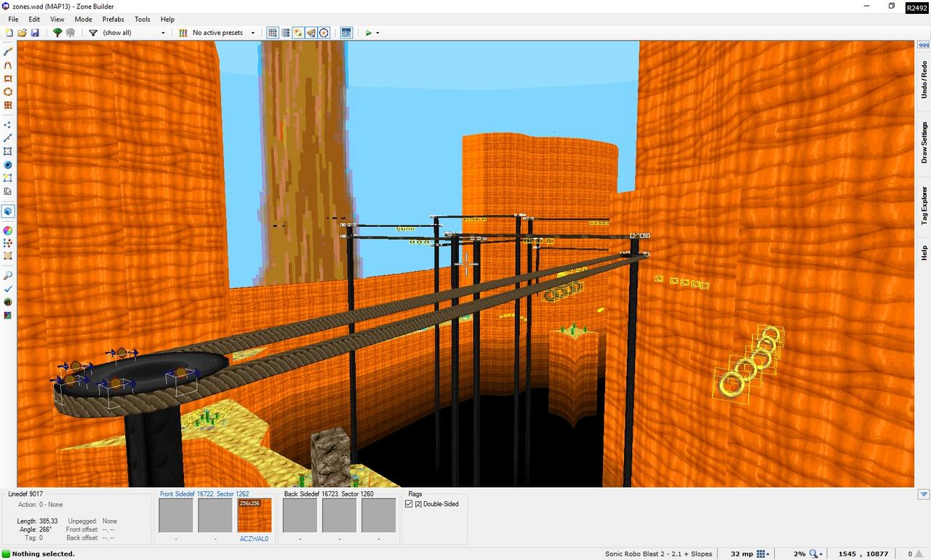The height and width of the screenshot is (560, 931).
Task: Click the blue checkmark Map Analysis icon
Action: (x=8, y=289)
